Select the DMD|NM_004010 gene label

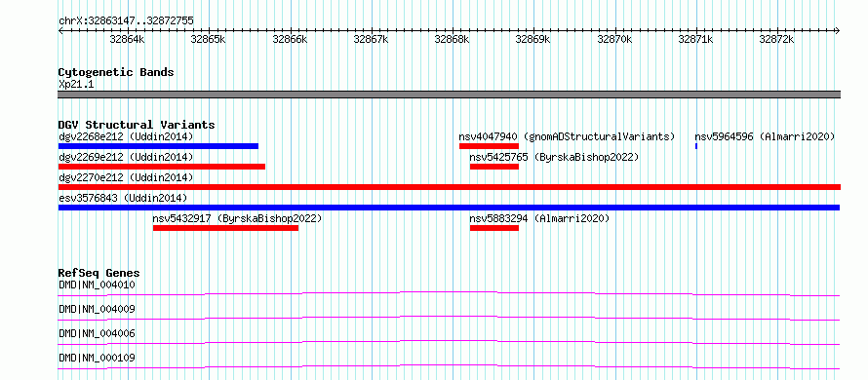coord(97,285)
